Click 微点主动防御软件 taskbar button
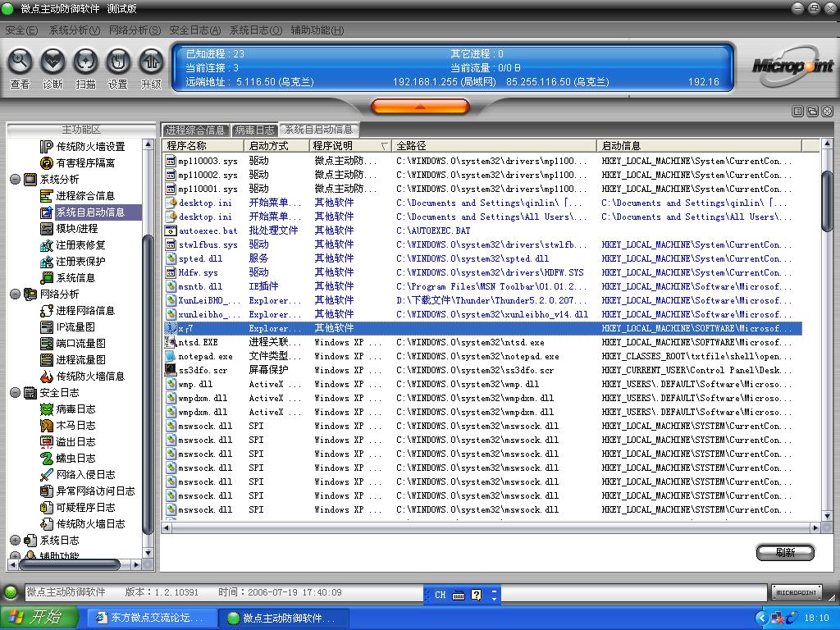This screenshot has height=630, width=840. [x=283, y=618]
